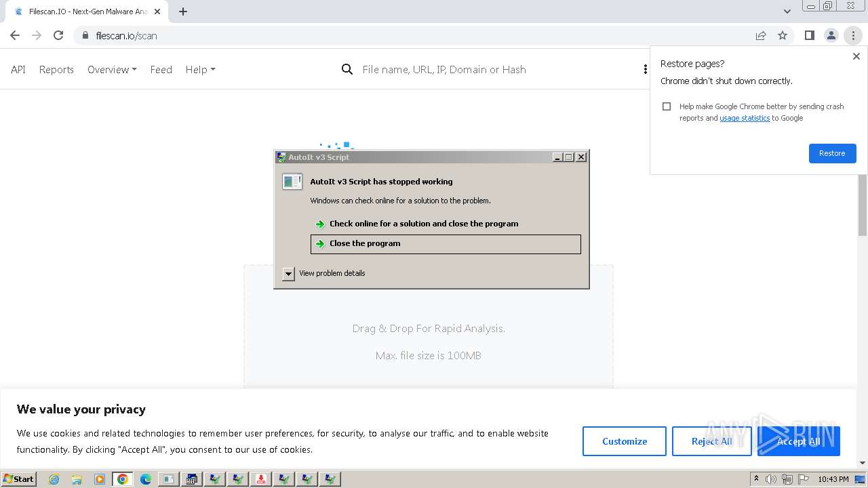Click the taskbar clock 10:43 PM

click(x=833, y=479)
